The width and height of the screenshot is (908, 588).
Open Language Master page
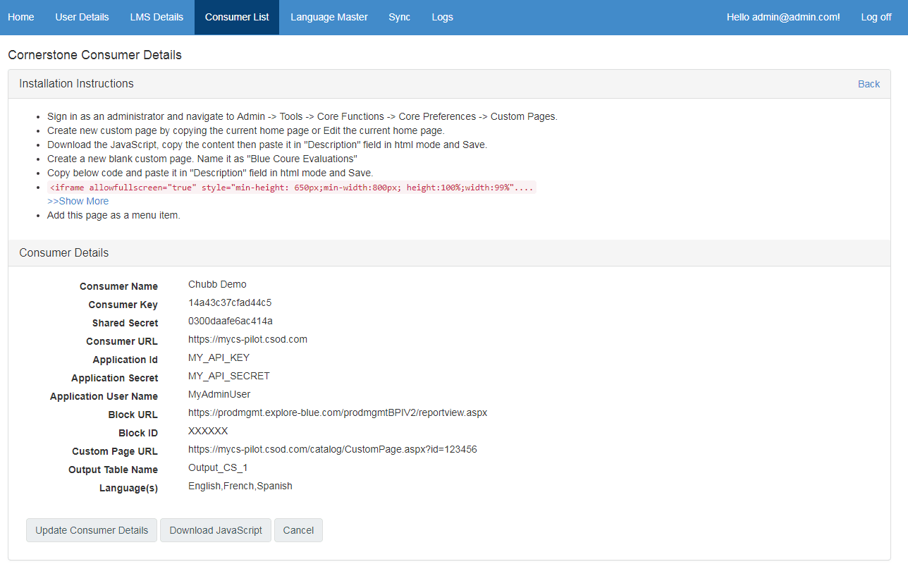[329, 17]
